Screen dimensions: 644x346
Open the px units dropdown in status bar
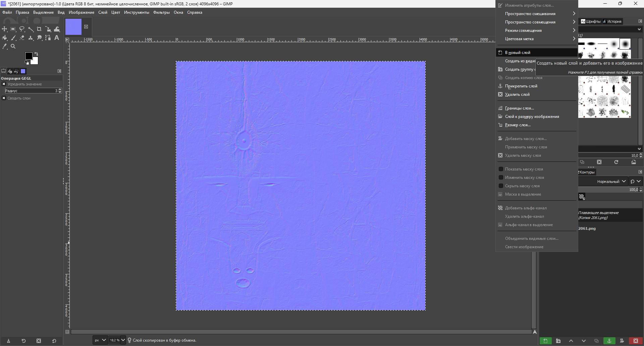[100, 340]
